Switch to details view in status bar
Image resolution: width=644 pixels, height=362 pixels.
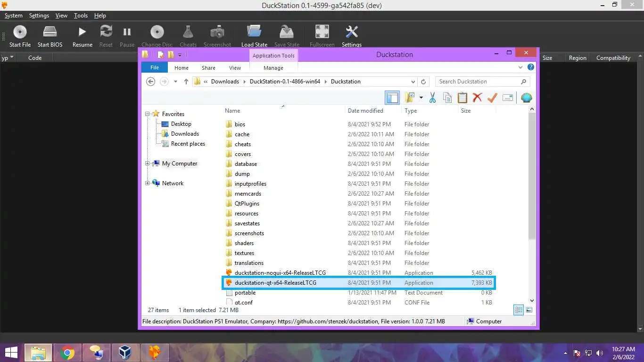point(519,310)
